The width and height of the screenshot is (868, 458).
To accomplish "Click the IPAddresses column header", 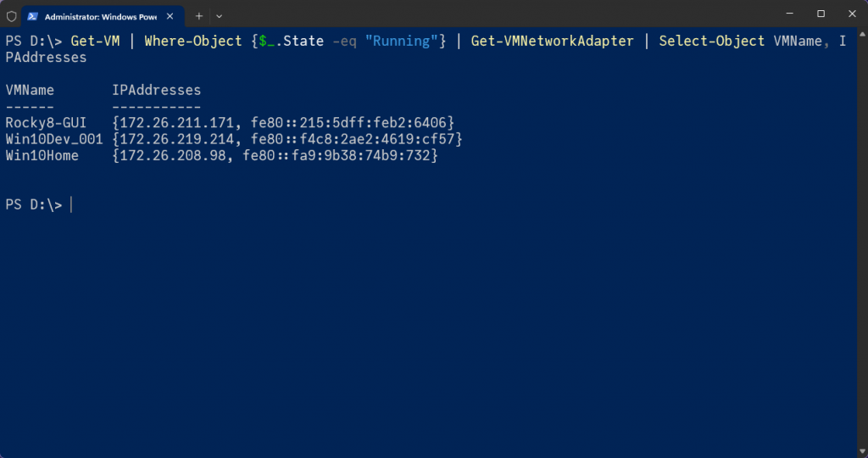I will click(x=156, y=90).
